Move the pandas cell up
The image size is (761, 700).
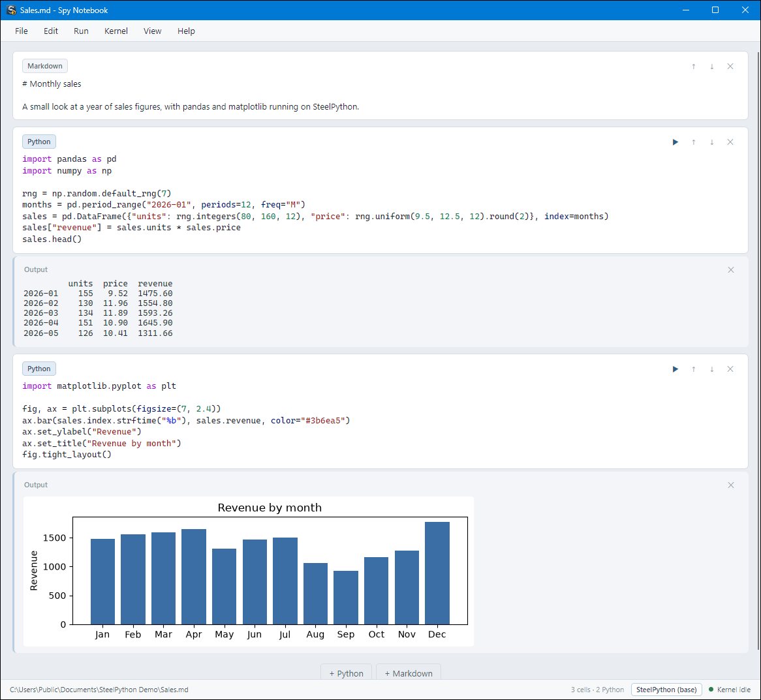point(694,142)
